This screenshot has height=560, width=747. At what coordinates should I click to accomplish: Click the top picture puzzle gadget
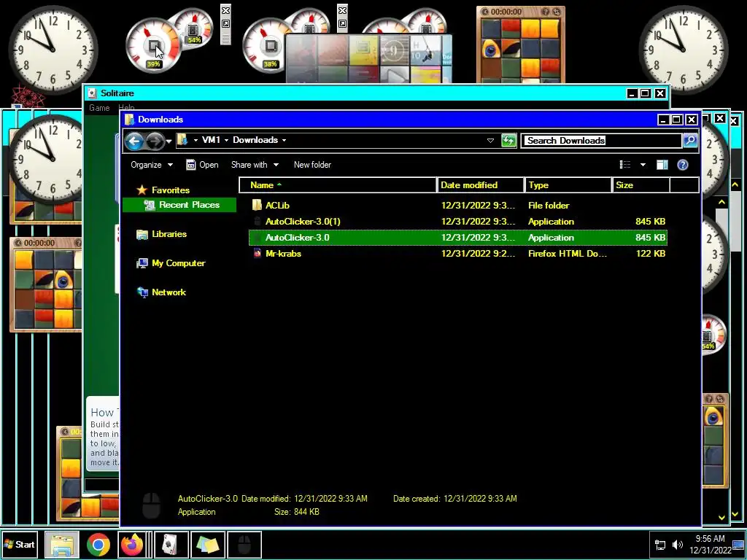[521, 44]
